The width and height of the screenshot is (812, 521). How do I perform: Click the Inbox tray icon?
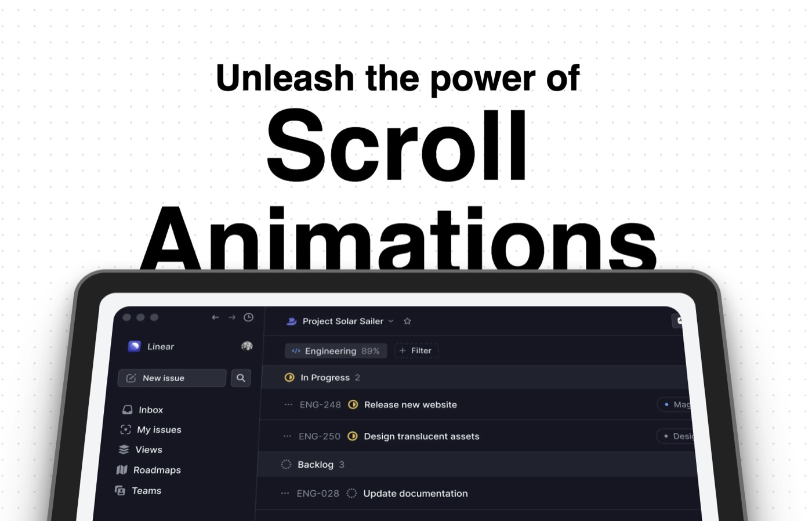click(x=127, y=410)
